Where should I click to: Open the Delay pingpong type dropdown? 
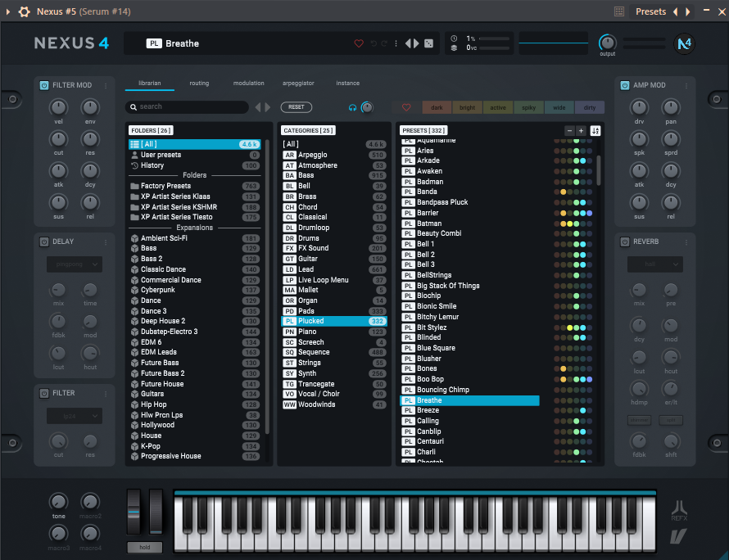(75, 264)
